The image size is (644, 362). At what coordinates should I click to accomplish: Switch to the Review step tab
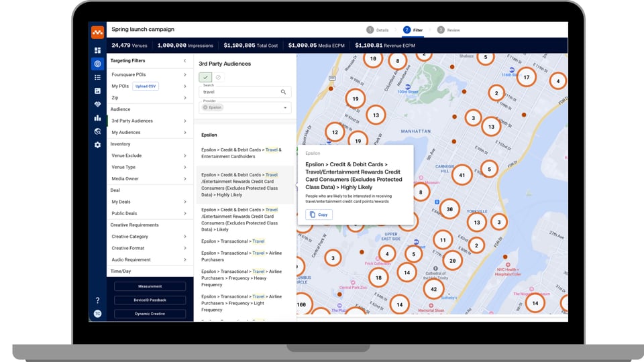coord(449,30)
